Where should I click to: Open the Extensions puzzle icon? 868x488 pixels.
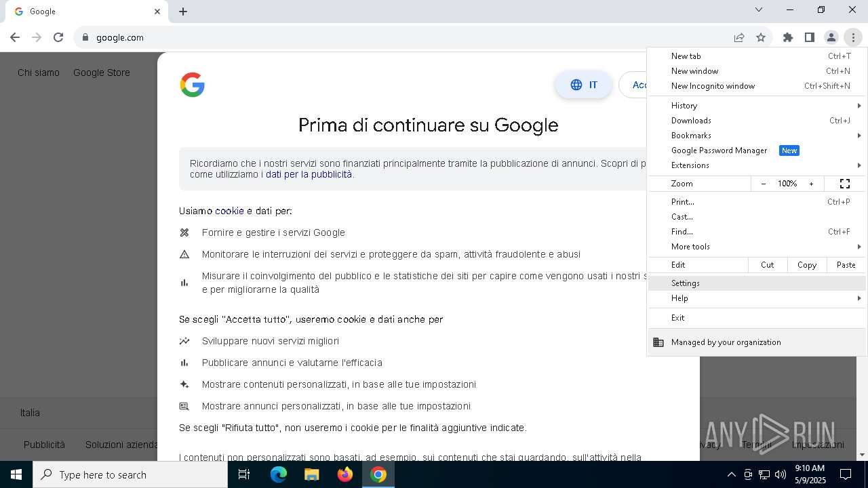click(788, 37)
